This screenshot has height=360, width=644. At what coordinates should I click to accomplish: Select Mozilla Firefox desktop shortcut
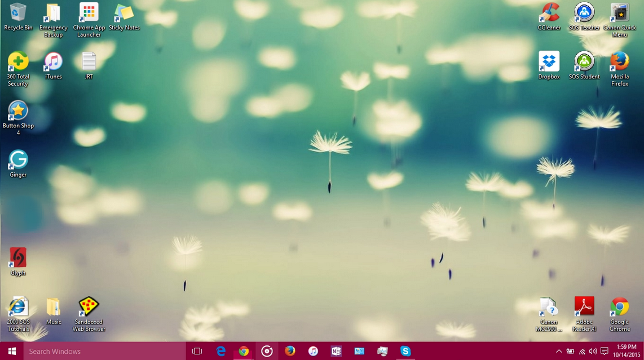[619, 69]
